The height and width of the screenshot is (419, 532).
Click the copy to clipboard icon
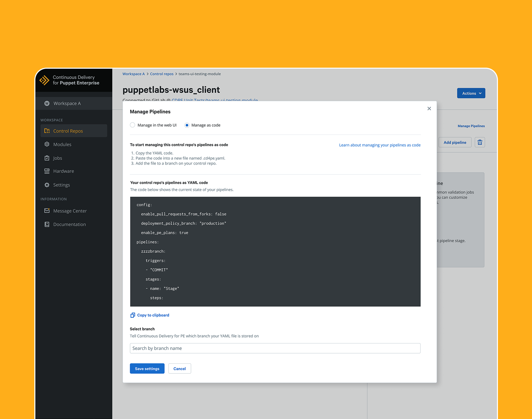pyautogui.click(x=133, y=315)
